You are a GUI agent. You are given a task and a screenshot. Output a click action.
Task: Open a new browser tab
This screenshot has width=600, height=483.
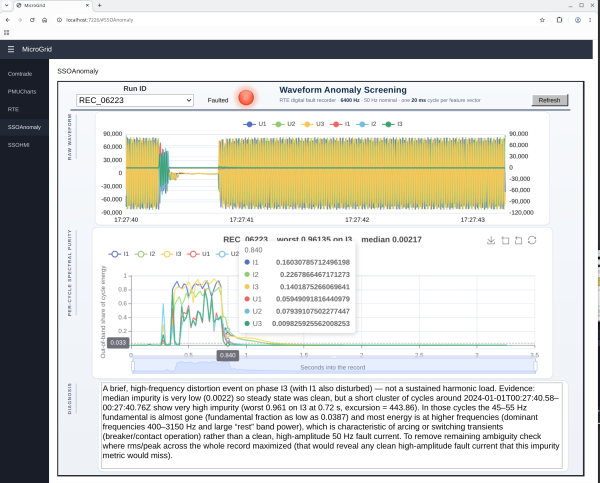tap(99, 5)
